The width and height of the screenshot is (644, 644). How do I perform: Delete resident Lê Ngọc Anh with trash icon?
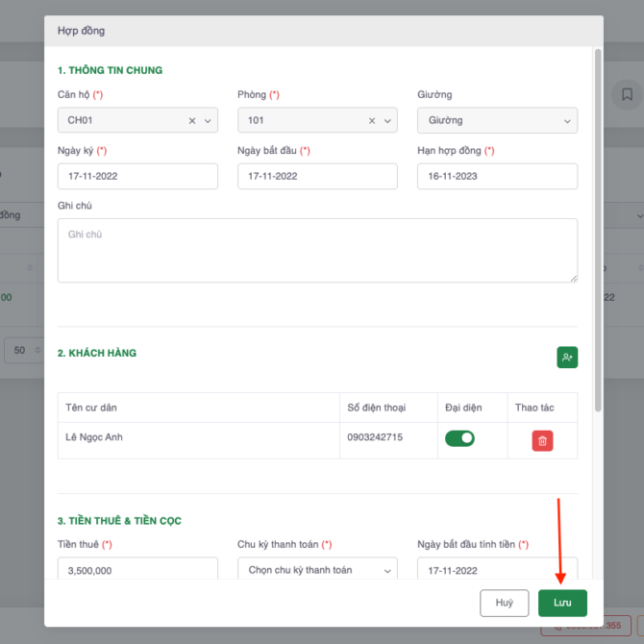pyautogui.click(x=542, y=440)
